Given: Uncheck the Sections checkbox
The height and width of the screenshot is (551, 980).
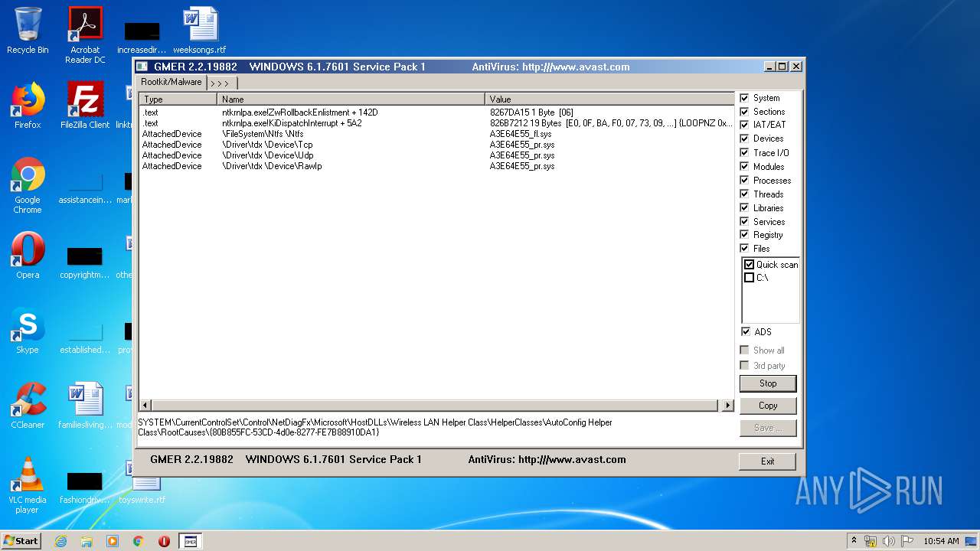Looking at the screenshot, I should pos(744,112).
